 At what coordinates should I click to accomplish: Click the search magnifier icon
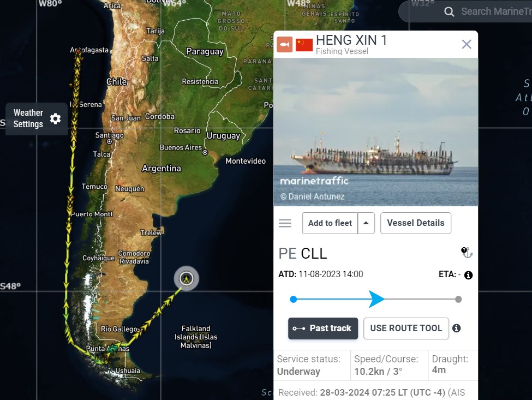[449, 11]
